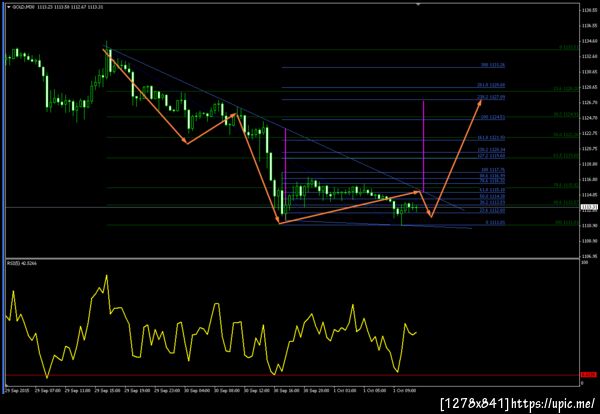
Task: Select the blue 161.8 Fibonacci level label
Action: (491, 138)
